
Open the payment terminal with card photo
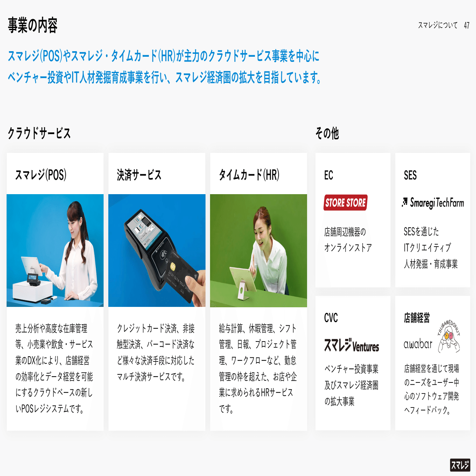157,251
